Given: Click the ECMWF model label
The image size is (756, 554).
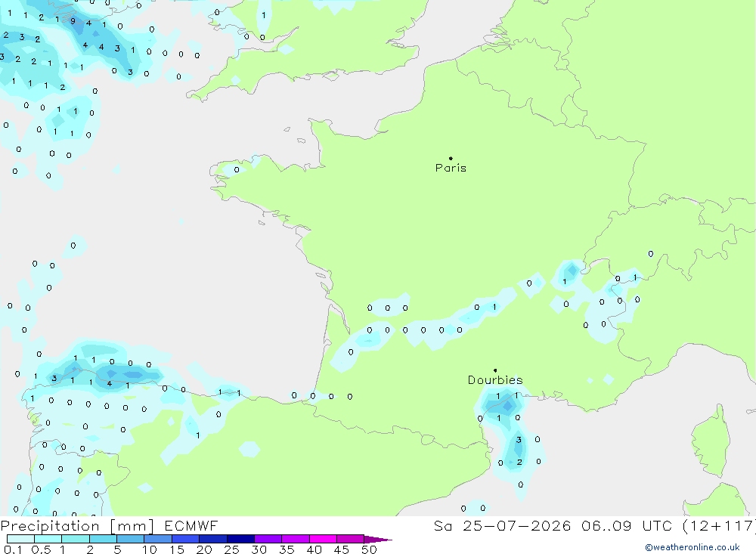Looking at the screenshot, I should click(191, 525).
